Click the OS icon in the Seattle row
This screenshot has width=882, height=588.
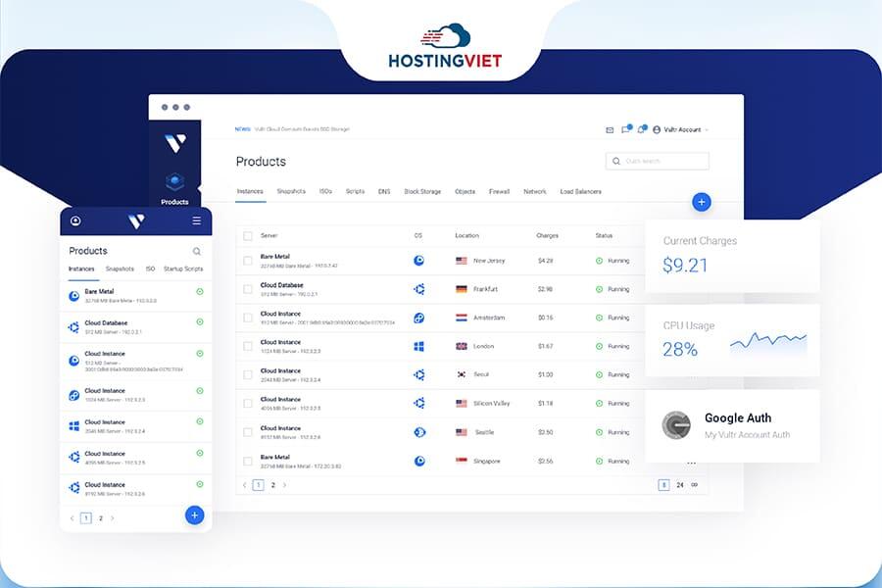(x=419, y=432)
